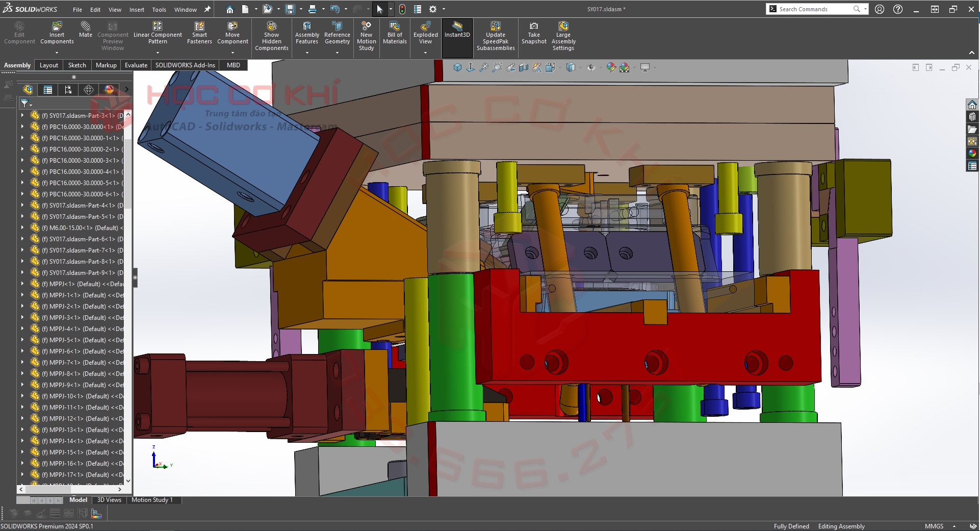Click the Exploded View tool
Image resolution: width=980 pixels, height=531 pixels.
coord(426,33)
